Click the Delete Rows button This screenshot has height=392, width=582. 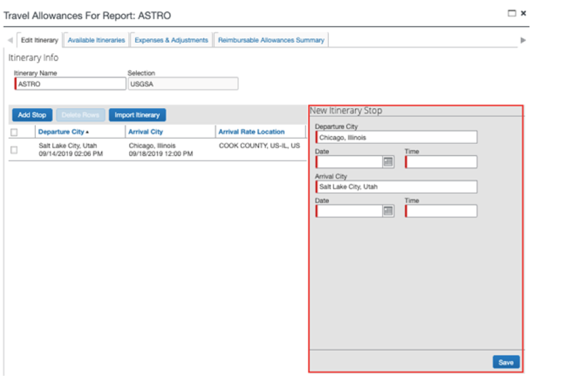point(81,115)
